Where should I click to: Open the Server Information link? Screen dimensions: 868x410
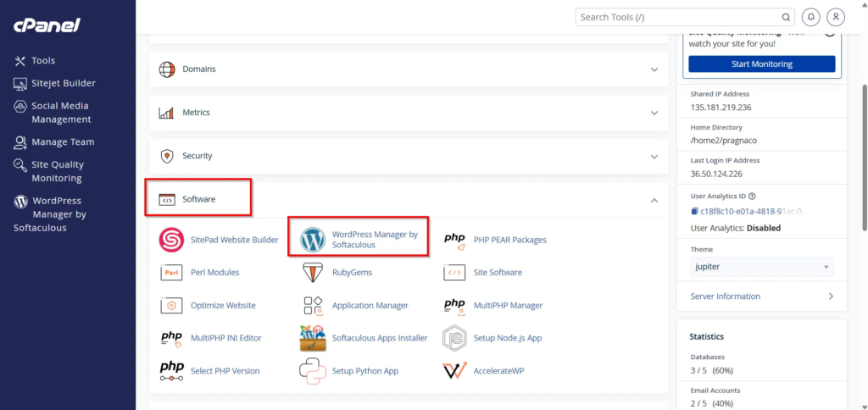[x=726, y=296]
